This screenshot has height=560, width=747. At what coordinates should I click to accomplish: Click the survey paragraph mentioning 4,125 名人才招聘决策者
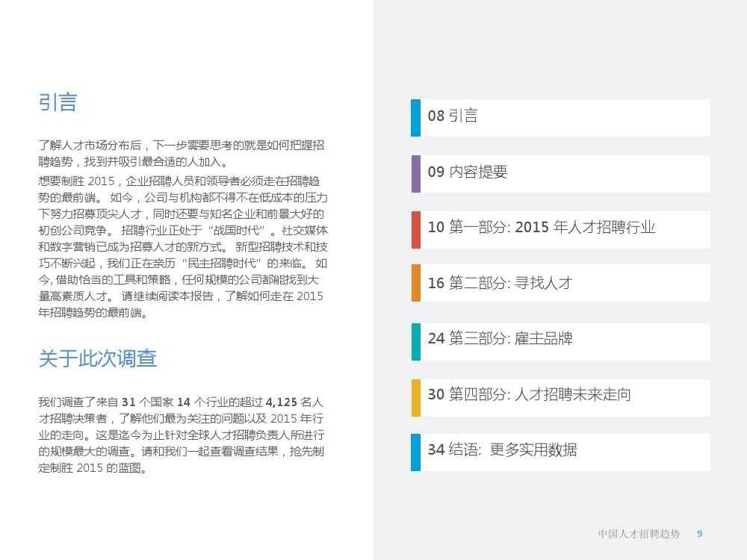click(x=182, y=435)
